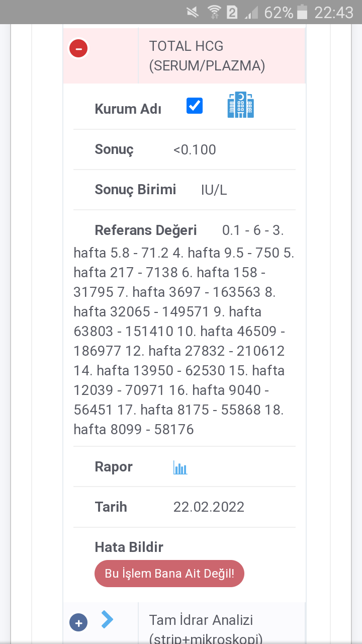Screen dimensions: 362x644
Task: Click the Tarih value 22.02.2022
Action: (209, 507)
